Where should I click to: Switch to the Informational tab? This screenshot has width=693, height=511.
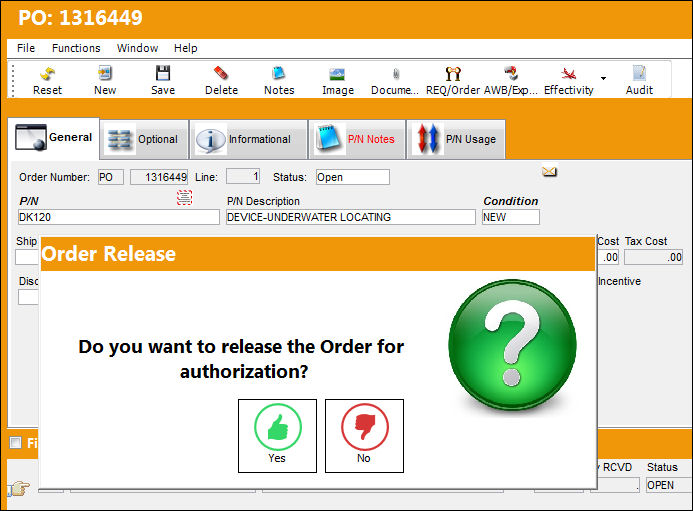tap(248, 139)
